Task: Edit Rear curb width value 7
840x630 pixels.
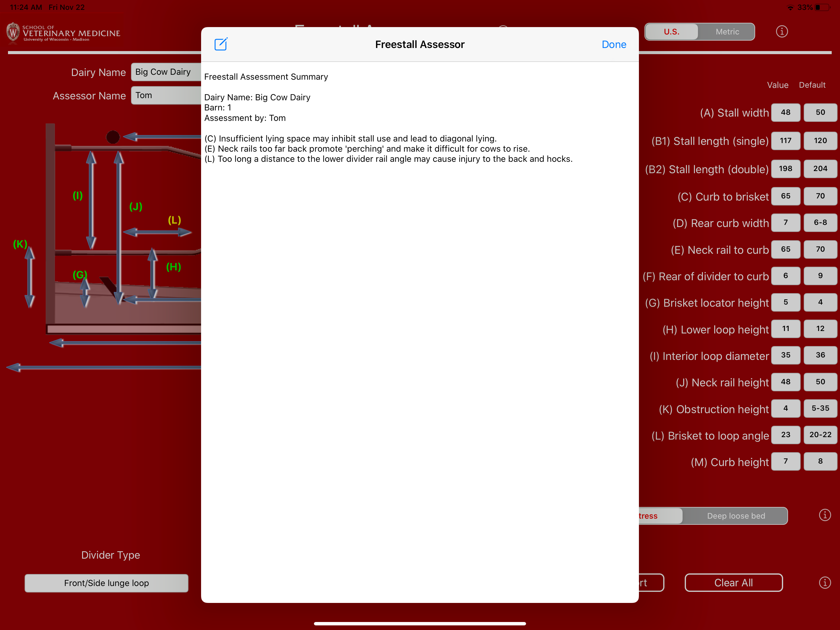Action: [x=785, y=223]
